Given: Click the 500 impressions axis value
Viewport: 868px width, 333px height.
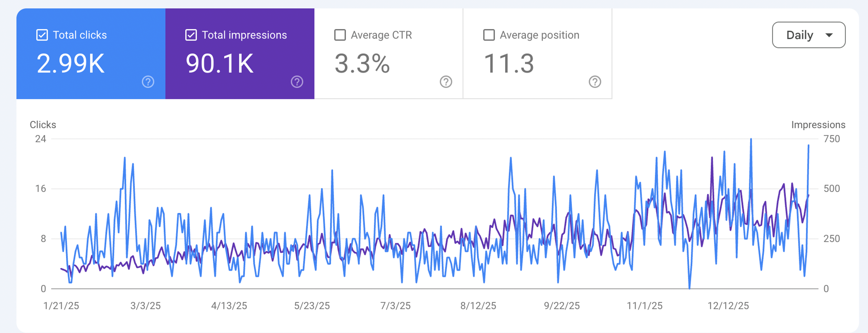Looking at the screenshot, I should 832,189.
